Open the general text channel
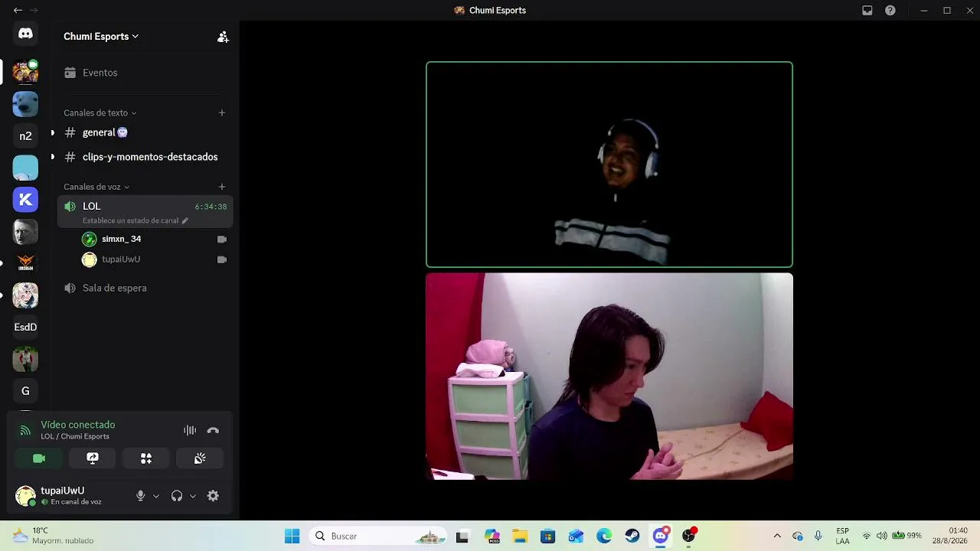The image size is (980, 551). [x=145, y=132]
